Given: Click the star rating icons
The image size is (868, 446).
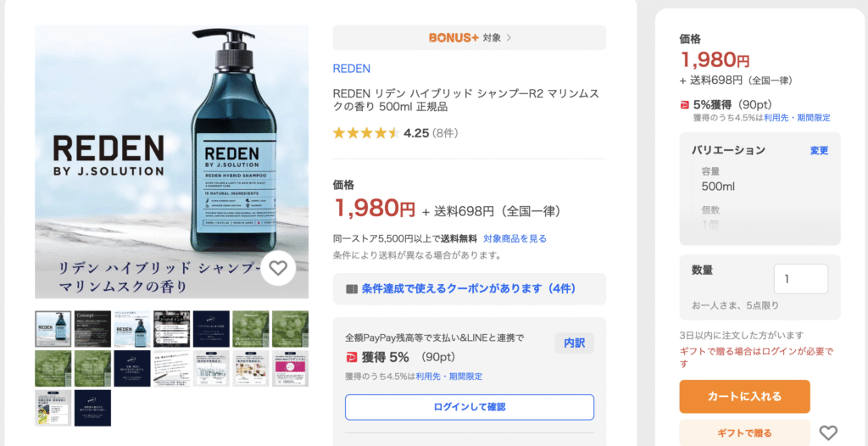Looking at the screenshot, I should pos(365,133).
